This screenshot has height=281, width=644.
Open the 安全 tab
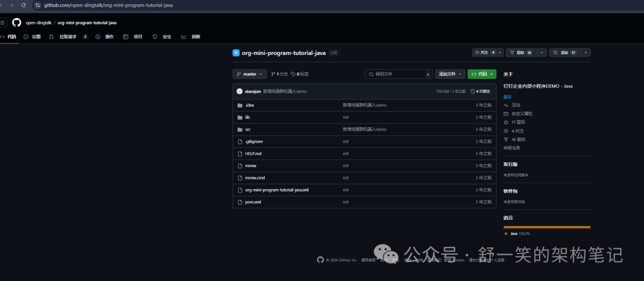[x=162, y=36]
